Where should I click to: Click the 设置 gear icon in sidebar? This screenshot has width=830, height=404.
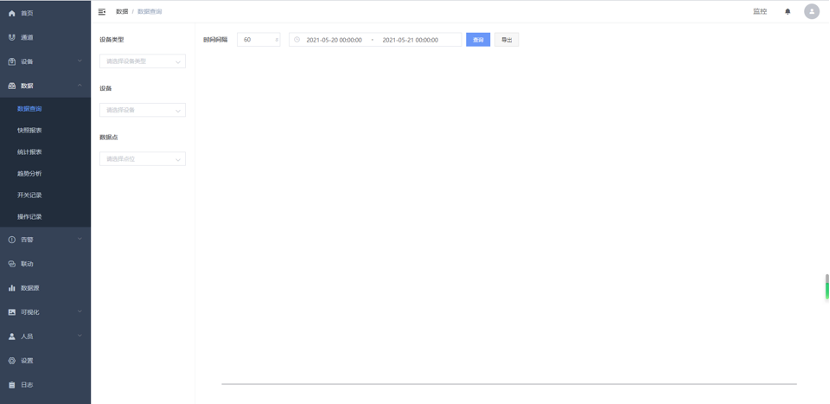coord(12,361)
